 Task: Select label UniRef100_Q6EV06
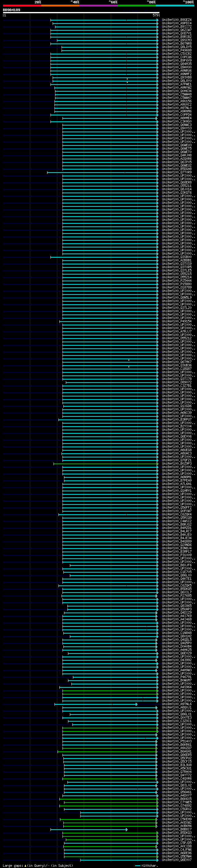coord(177,436)
